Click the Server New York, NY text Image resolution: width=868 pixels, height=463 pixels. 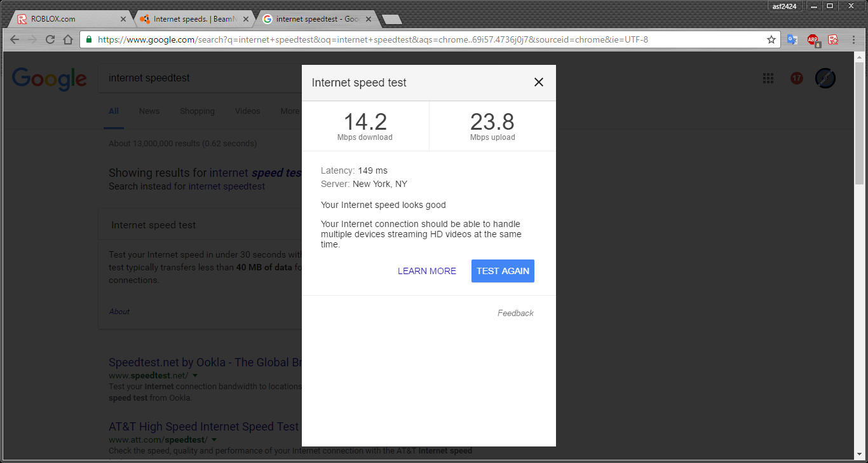364,184
